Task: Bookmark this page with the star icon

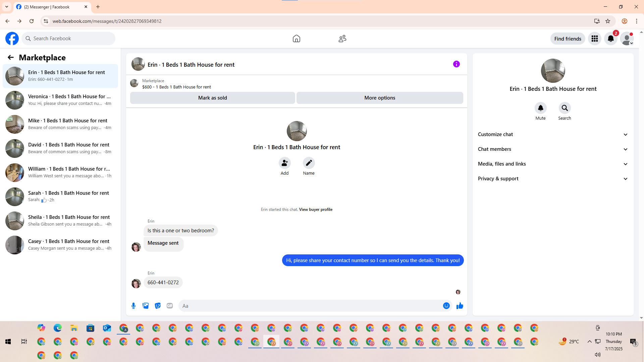Action: coord(608,21)
